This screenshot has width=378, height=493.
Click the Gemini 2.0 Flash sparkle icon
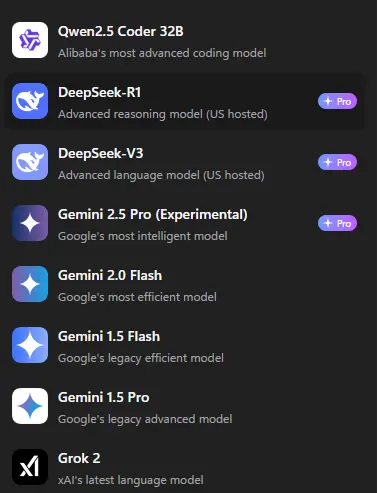point(30,284)
